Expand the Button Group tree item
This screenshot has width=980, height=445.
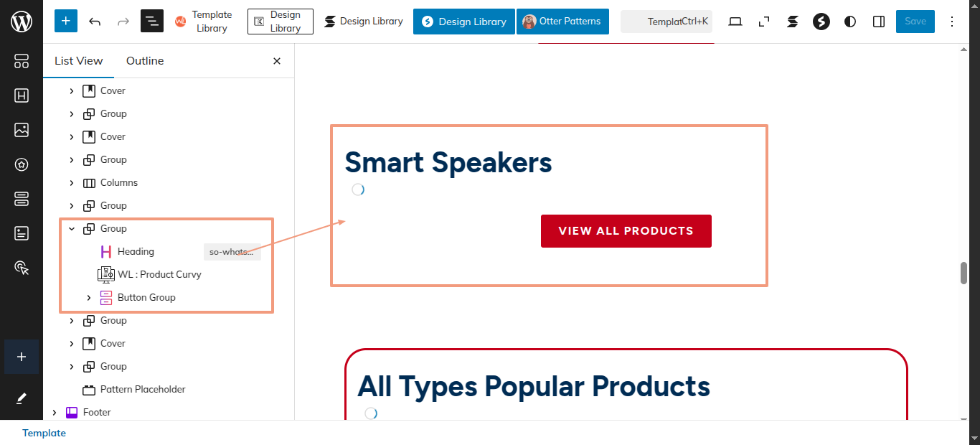[89, 298]
